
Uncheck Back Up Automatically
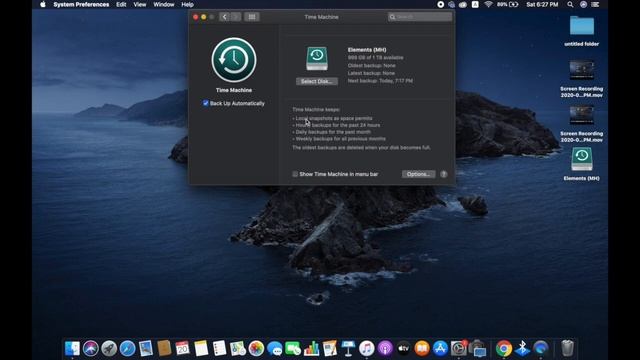pyautogui.click(x=206, y=103)
